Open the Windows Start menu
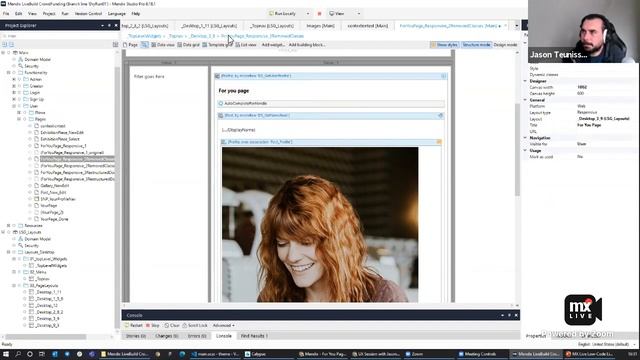This screenshot has height=360, width=640. pyautogui.click(x=6, y=354)
